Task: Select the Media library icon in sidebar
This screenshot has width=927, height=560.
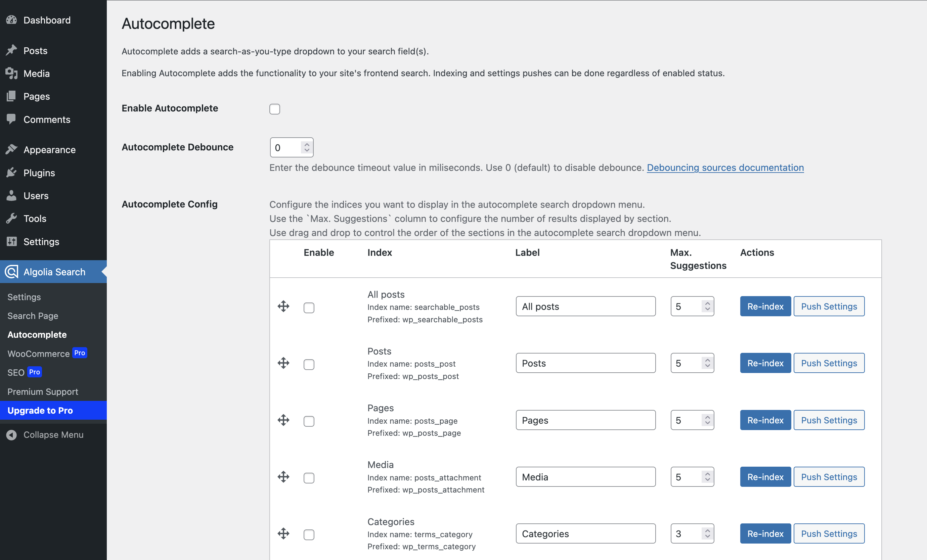Action: (x=12, y=73)
